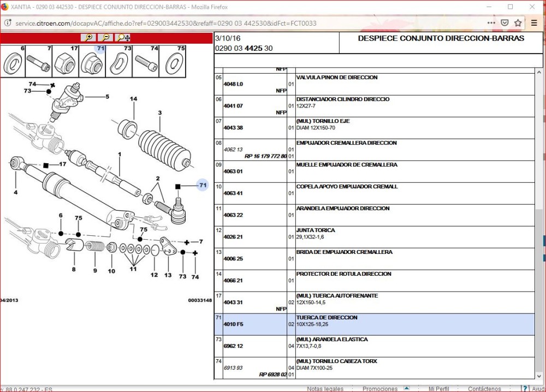Click callout number 1 in diagram

[120, 154]
